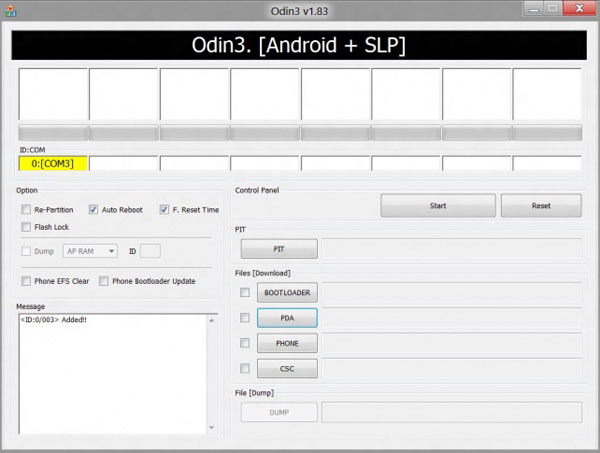Close the Odin3 window
Viewport: 600px width, 453px height.
[x=579, y=8]
